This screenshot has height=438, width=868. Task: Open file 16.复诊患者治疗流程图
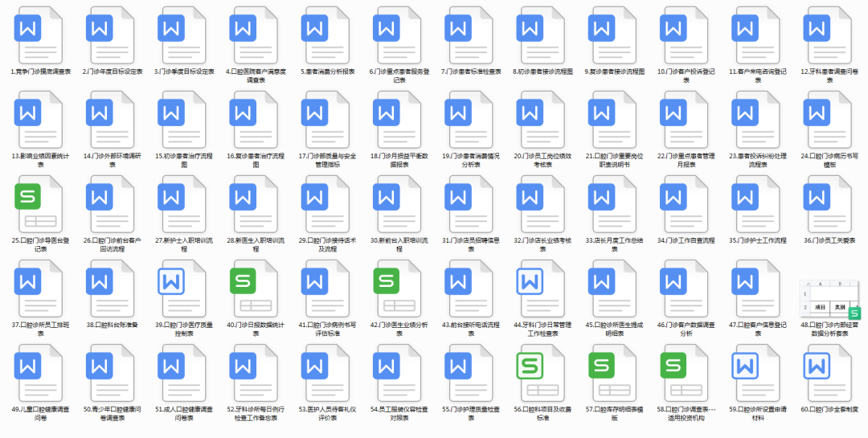tap(256, 121)
